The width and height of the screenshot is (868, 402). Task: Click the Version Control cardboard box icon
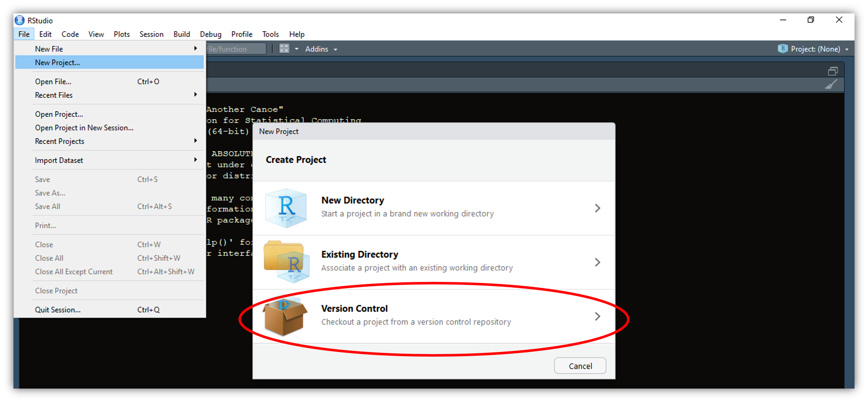(x=285, y=316)
